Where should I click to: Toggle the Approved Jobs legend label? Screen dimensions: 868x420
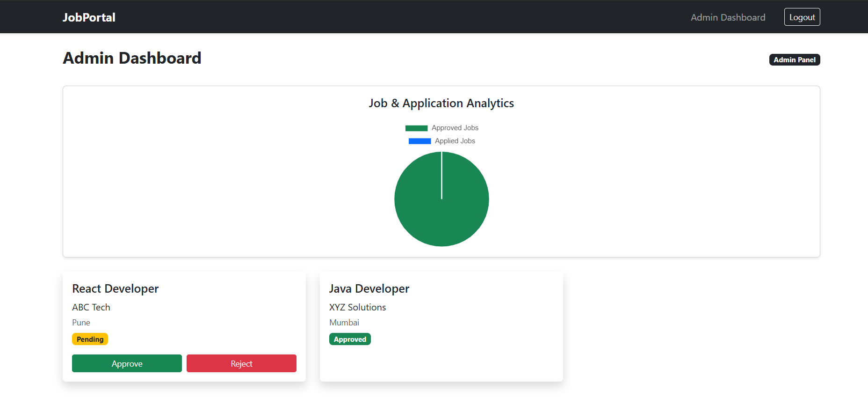455,128
